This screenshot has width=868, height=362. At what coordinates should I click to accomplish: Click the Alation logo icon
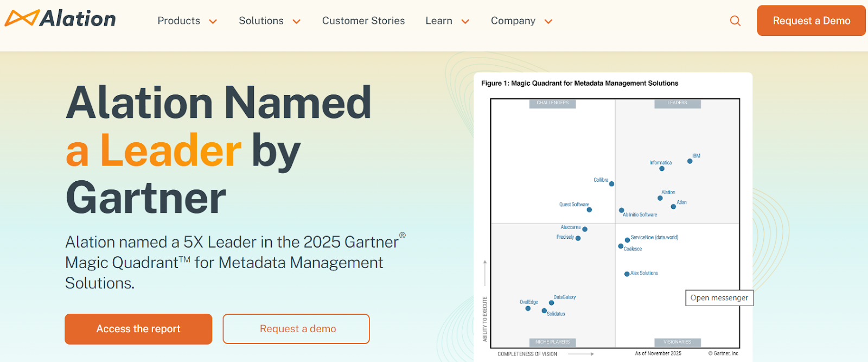tap(22, 18)
